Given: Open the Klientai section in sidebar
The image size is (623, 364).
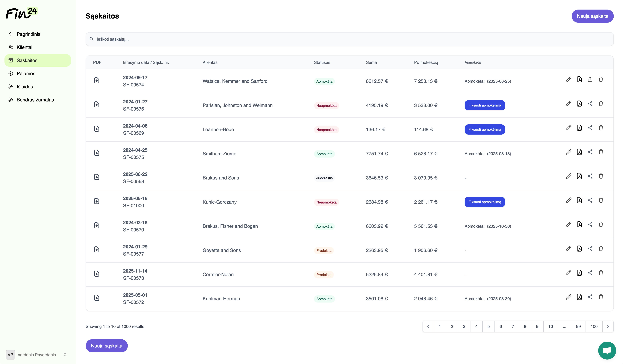Looking at the screenshot, I should pyautogui.click(x=24, y=47).
